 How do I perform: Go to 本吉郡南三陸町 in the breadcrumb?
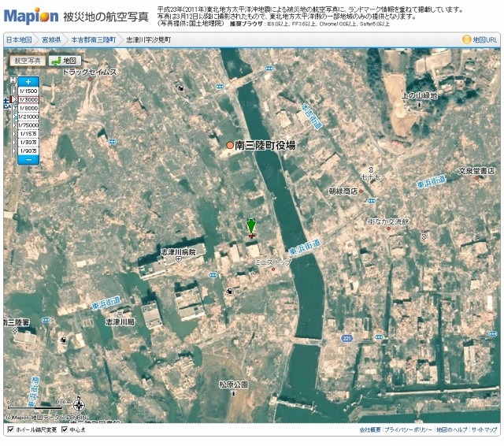(93, 40)
